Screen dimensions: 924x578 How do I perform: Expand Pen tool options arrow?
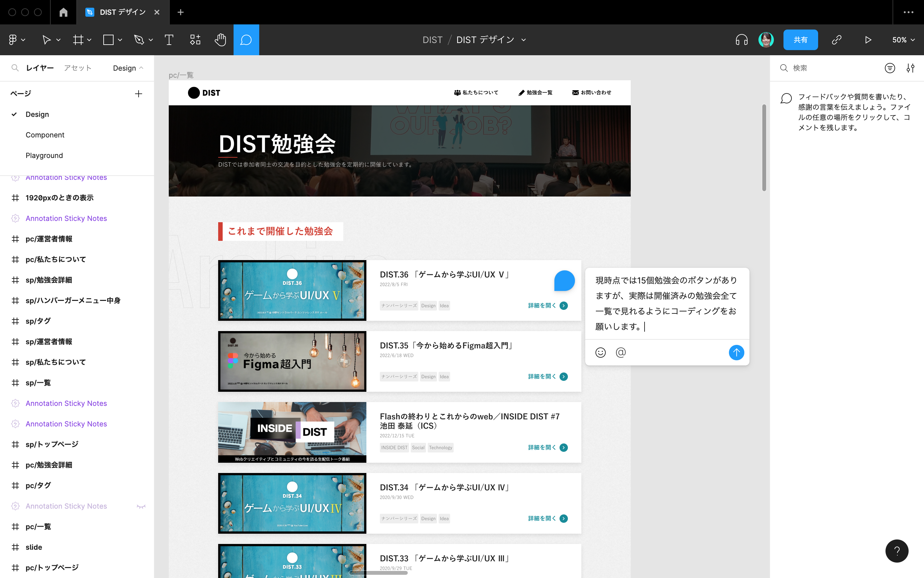point(151,40)
